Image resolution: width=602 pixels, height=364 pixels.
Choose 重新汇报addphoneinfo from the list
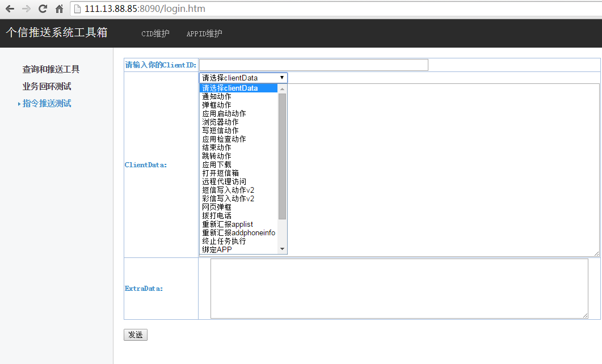(238, 232)
